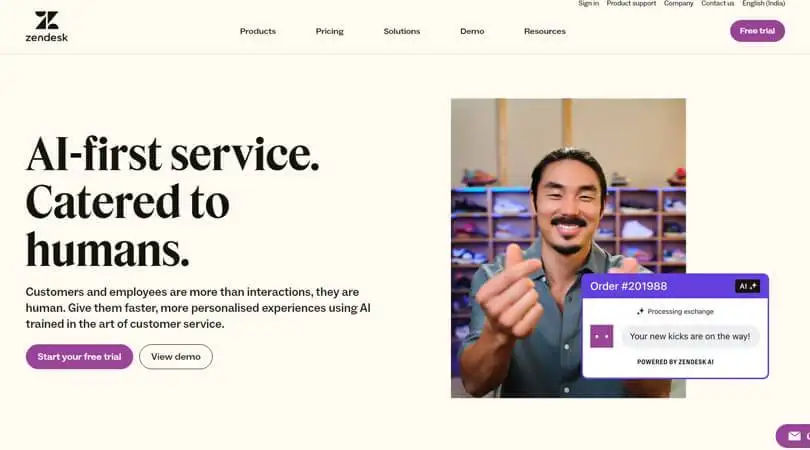Open the mail chat widget icon

click(795, 437)
